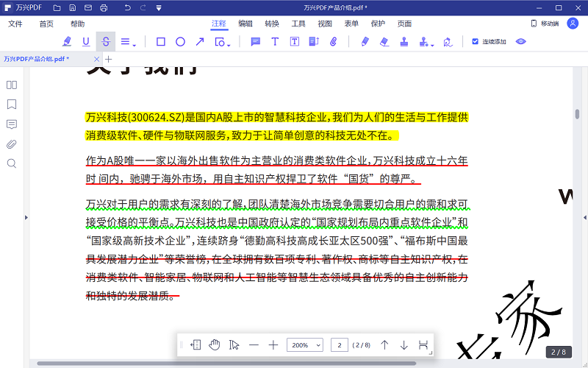Open the quick access toolbar dropdown
Viewport: 588px width, 368px height.
pos(159,7)
